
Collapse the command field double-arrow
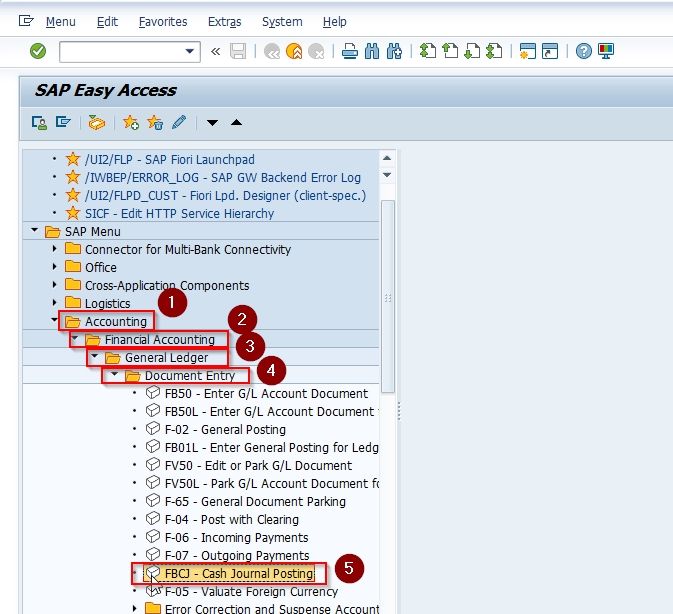pyautogui.click(x=215, y=51)
